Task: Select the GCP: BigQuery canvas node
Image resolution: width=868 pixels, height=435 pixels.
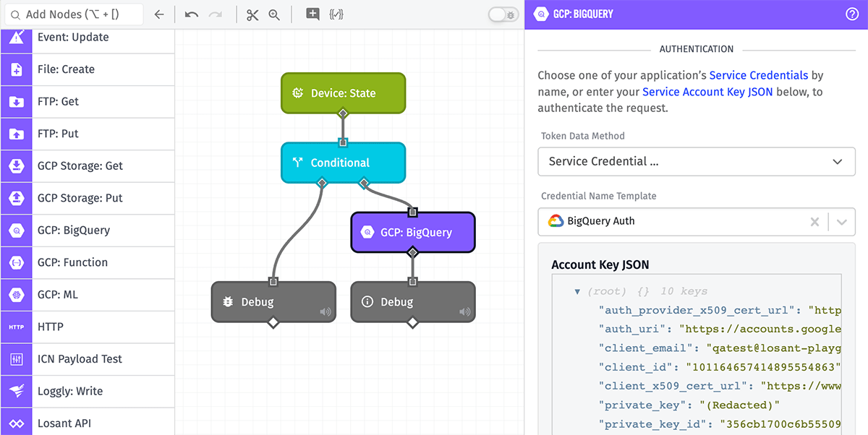Action: pos(413,233)
